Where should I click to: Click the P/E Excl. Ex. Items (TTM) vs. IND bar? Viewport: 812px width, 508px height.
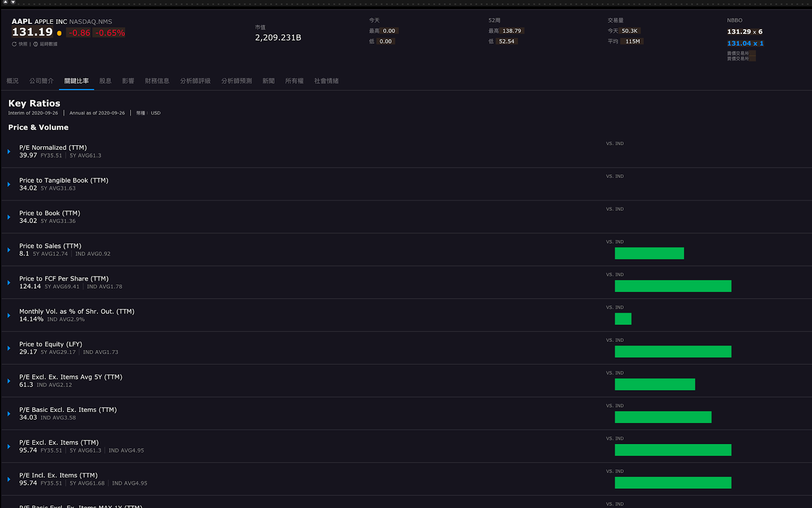[x=673, y=450]
